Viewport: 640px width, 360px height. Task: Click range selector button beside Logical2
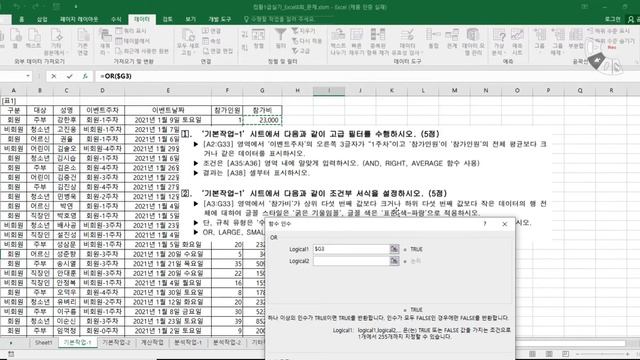(394, 261)
